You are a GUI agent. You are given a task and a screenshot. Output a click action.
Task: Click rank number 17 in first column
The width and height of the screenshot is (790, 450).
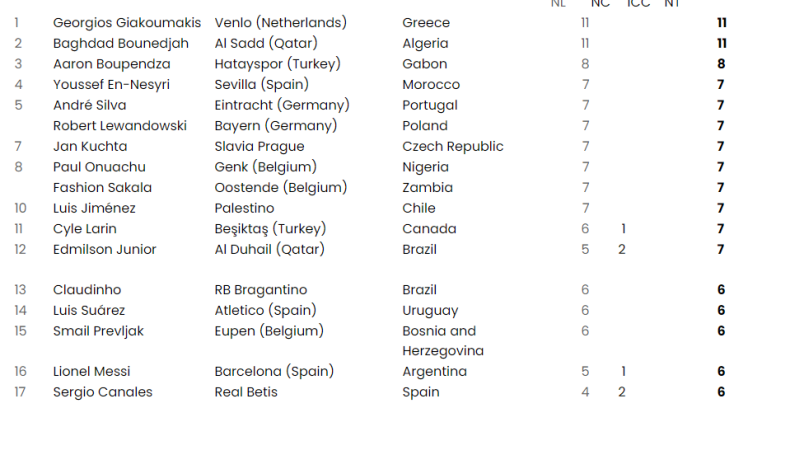coord(20,392)
